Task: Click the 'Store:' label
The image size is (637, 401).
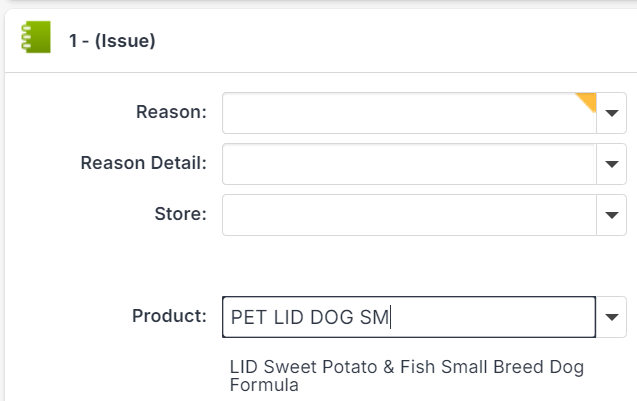Action: [x=181, y=213]
